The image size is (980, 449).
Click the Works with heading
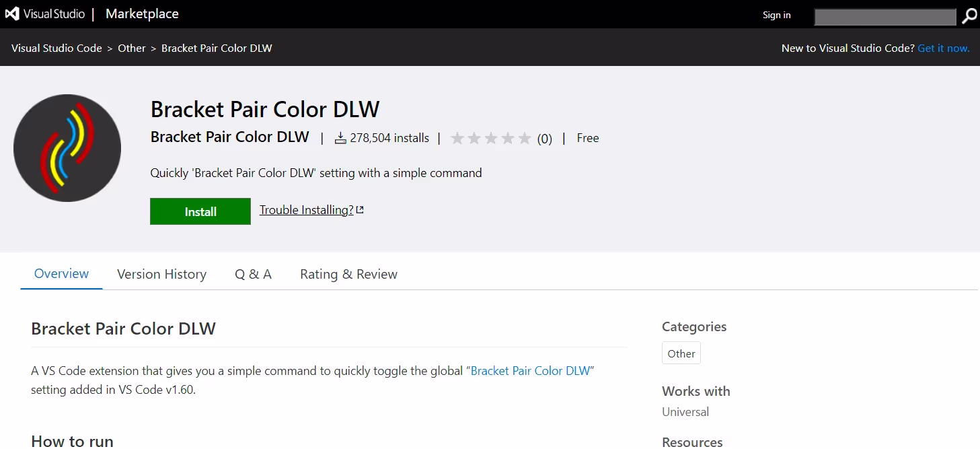click(x=696, y=391)
